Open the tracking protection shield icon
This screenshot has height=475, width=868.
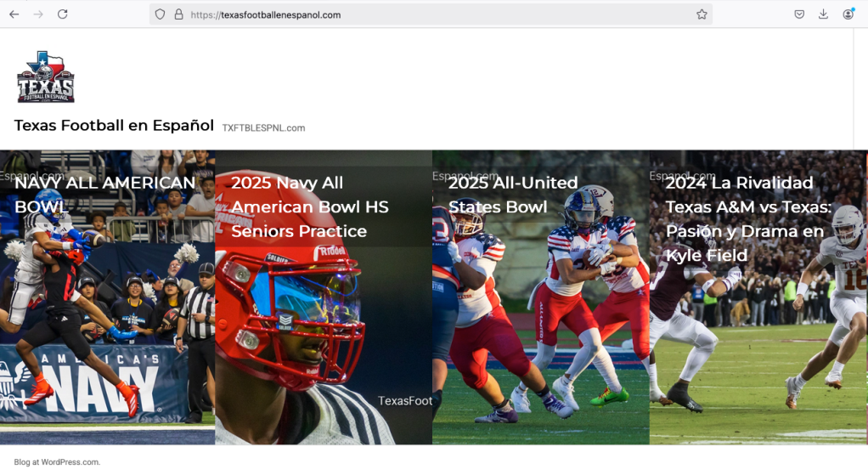pos(160,14)
